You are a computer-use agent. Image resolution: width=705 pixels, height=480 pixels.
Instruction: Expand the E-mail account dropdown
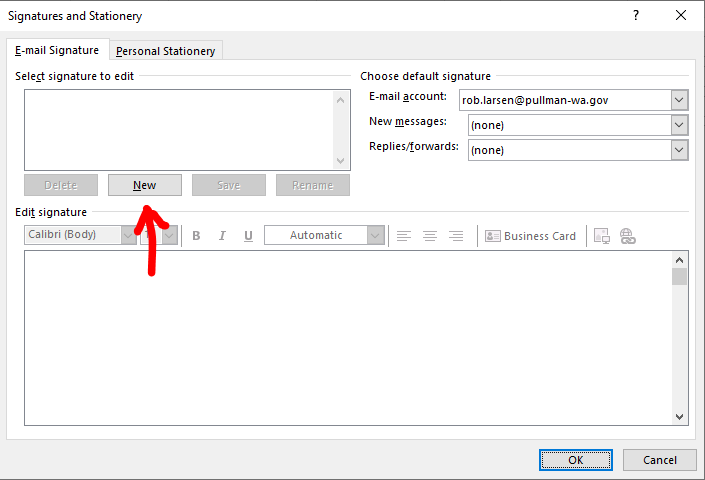click(680, 100)
